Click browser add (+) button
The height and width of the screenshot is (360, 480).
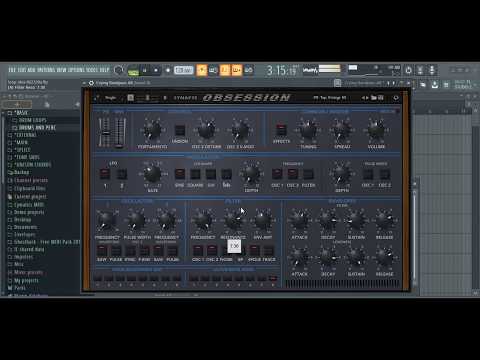17,105
